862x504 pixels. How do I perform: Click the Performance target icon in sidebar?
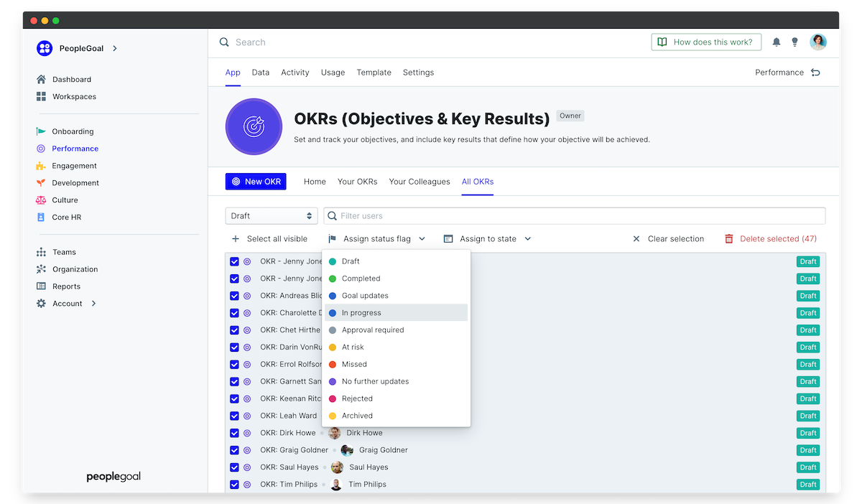coord(41,149)
